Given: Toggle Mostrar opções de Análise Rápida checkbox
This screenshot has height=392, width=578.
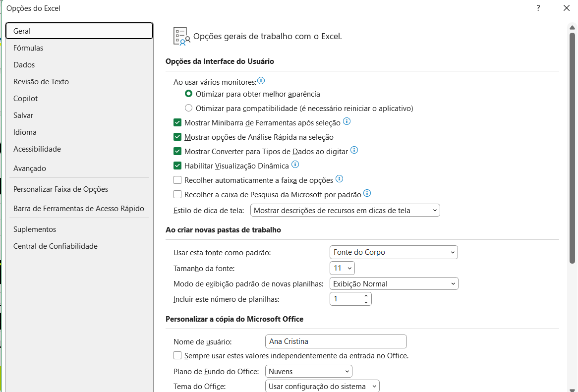Looking at the screenshot, I should click(x=177, y=137).
